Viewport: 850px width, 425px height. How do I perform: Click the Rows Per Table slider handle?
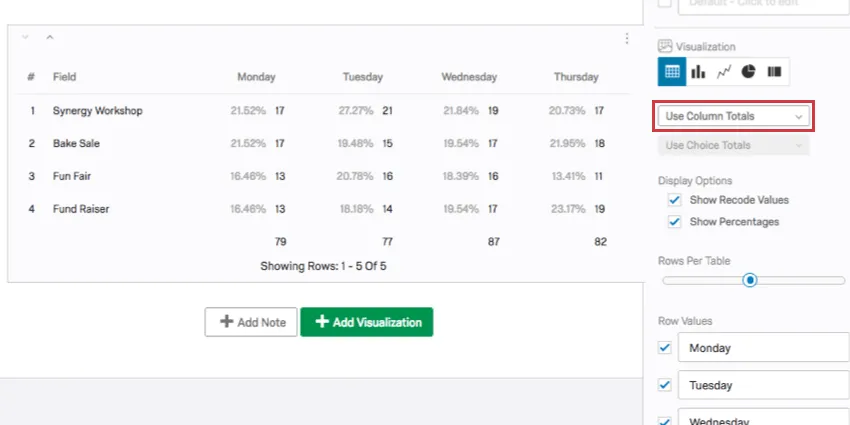point(750,281)
